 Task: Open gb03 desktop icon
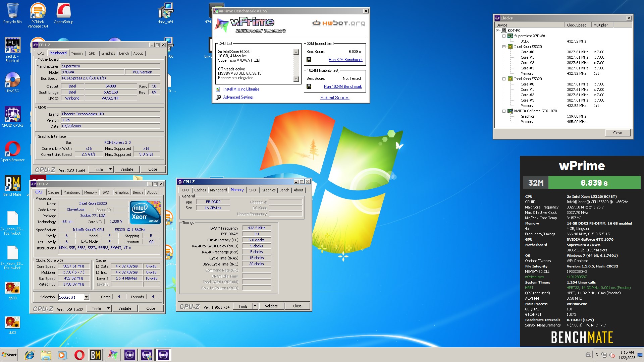tap(12, 290)
